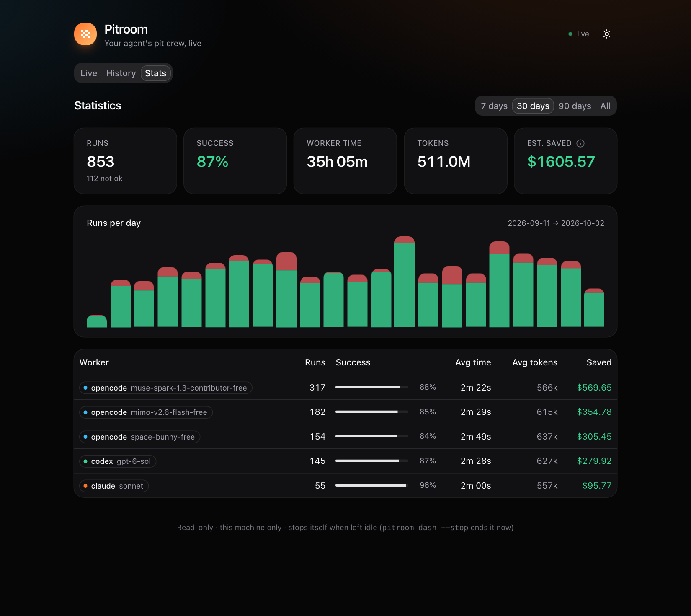Screen dimensions: 691x616
Task: Click the Tokens 511.0M card
Action: click(x=456, y=161)
